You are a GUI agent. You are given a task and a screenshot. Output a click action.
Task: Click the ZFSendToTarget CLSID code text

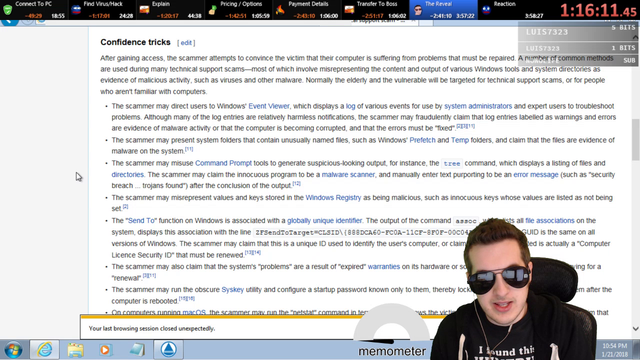click(361, 233)
